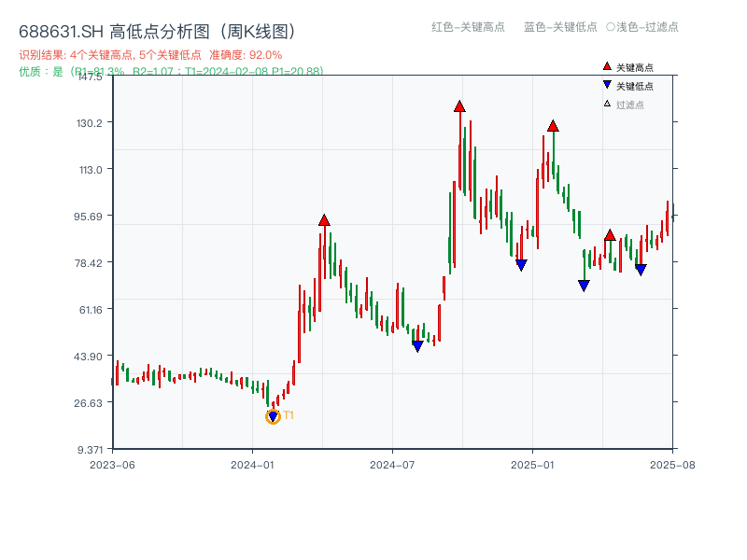Click the 2024-07 axis label
Image resolution: width=747 pixels, height=560 pixels.
point(392,463)
